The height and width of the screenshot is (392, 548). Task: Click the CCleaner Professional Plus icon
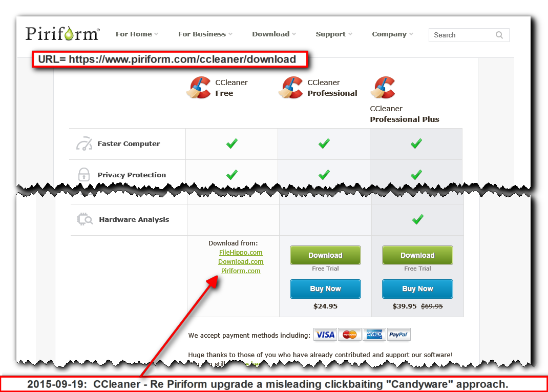click(383, 87)
